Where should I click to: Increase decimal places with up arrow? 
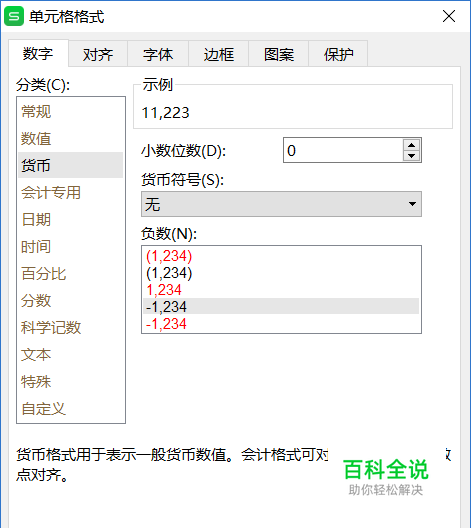pyautogui.click(x=411, y=145)
